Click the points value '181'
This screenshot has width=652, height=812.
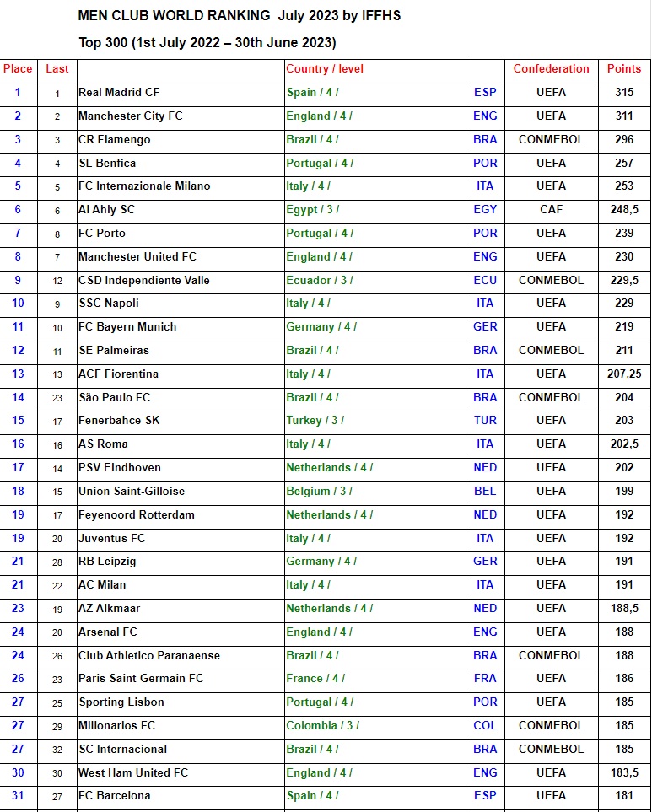624,795
